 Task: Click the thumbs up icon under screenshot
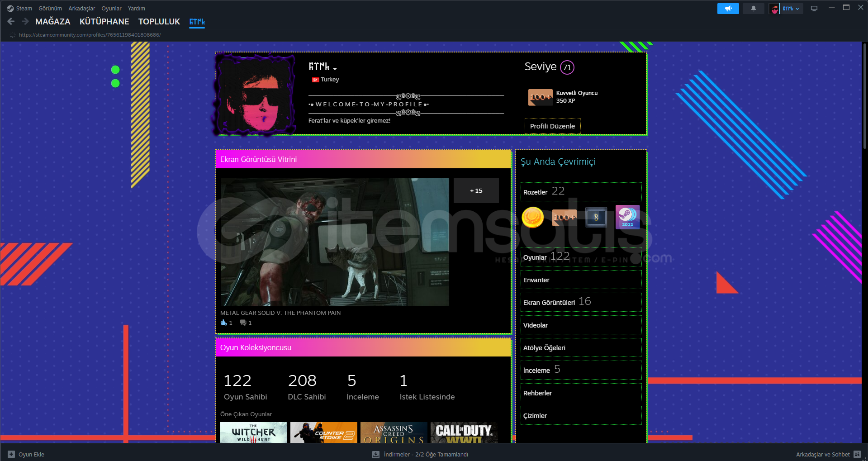(x=224, y=323)
